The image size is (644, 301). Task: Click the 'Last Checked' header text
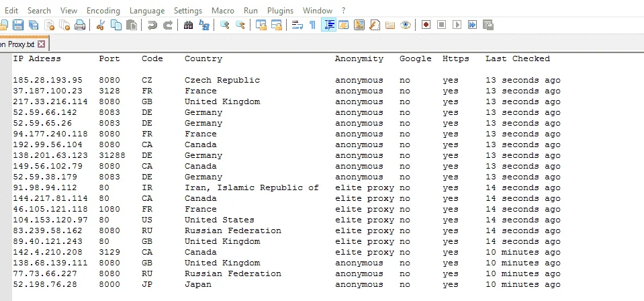tap(518, 58)
